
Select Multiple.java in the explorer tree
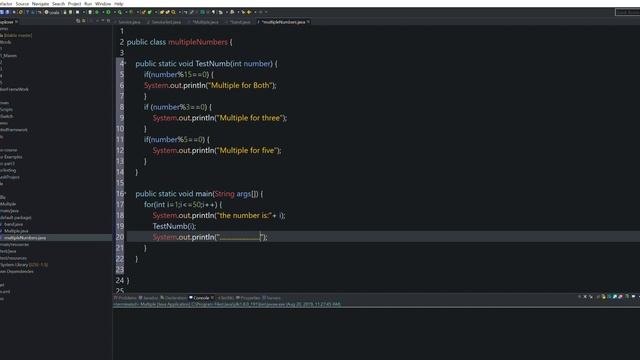click(16, 231)
